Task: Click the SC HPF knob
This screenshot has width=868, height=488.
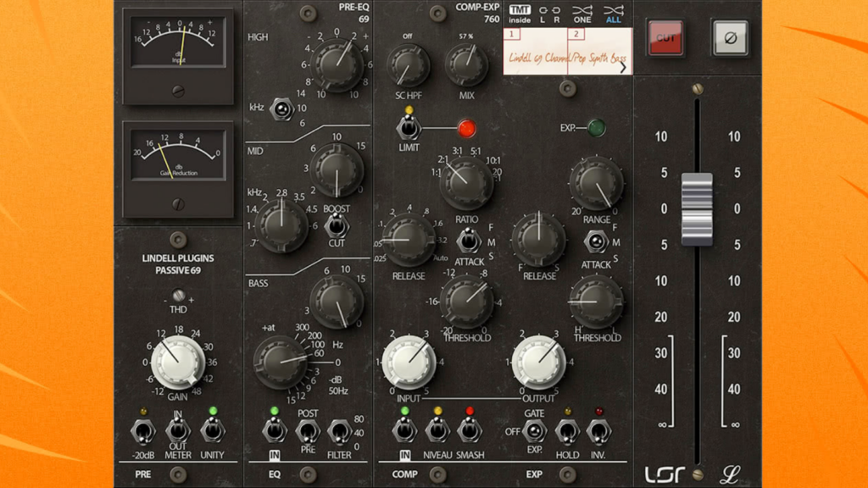Action: point(408,65)
